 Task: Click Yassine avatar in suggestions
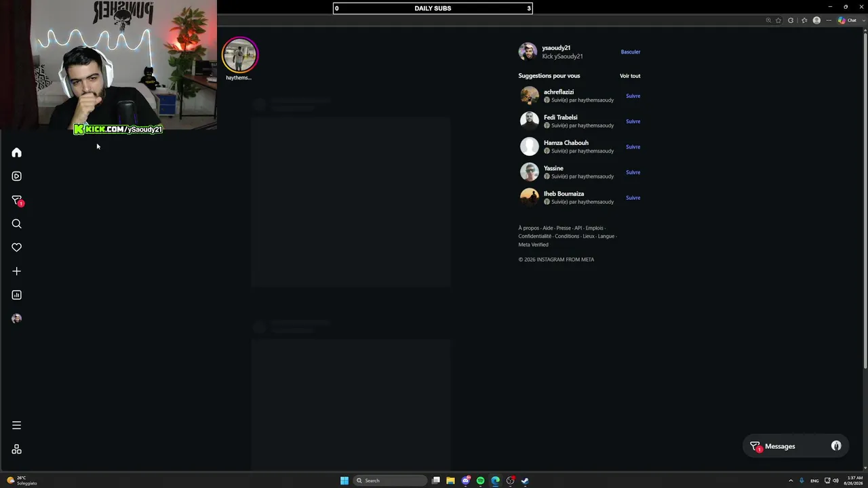coord(530,172)
